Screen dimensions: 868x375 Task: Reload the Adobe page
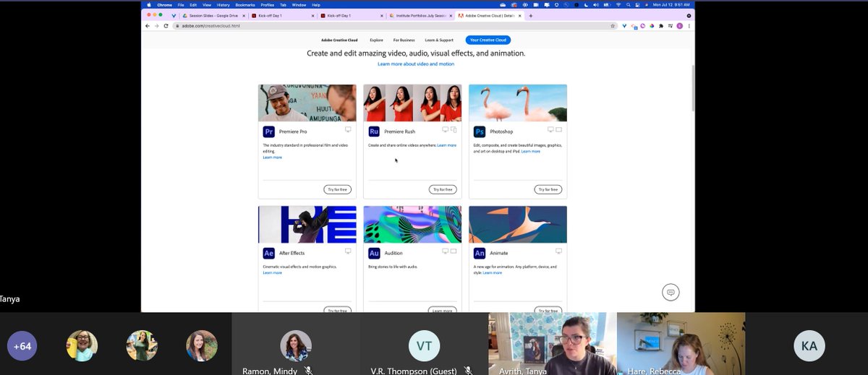click(166, 26)
